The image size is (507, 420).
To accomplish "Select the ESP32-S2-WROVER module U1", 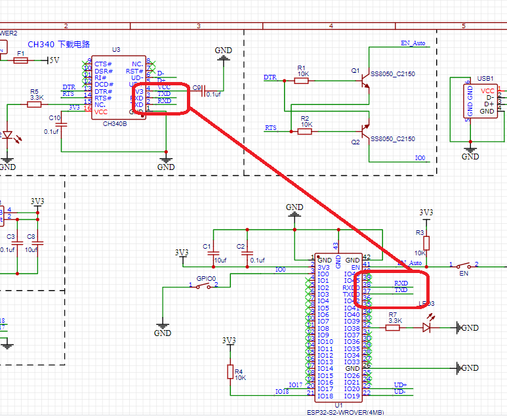I will pyautogui.click(x=338, y=328).
